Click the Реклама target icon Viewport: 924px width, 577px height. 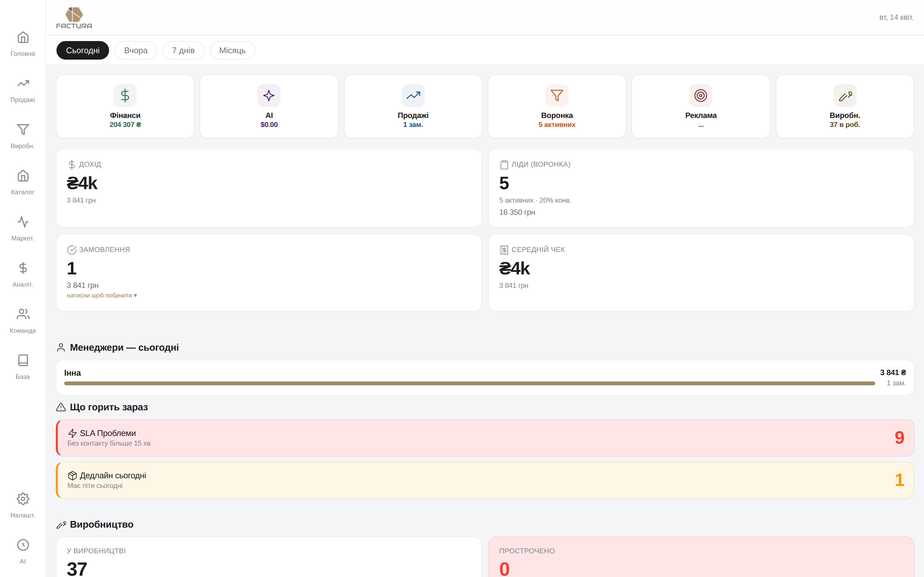(700, 96)
